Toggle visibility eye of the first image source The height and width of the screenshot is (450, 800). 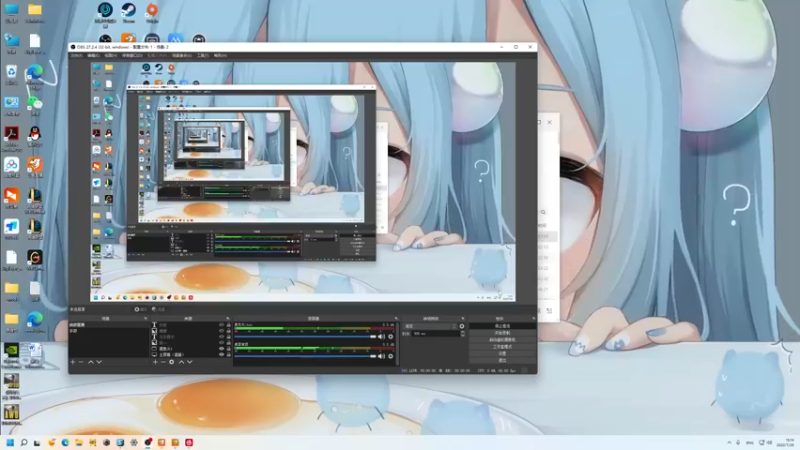[x=221, y=331]
